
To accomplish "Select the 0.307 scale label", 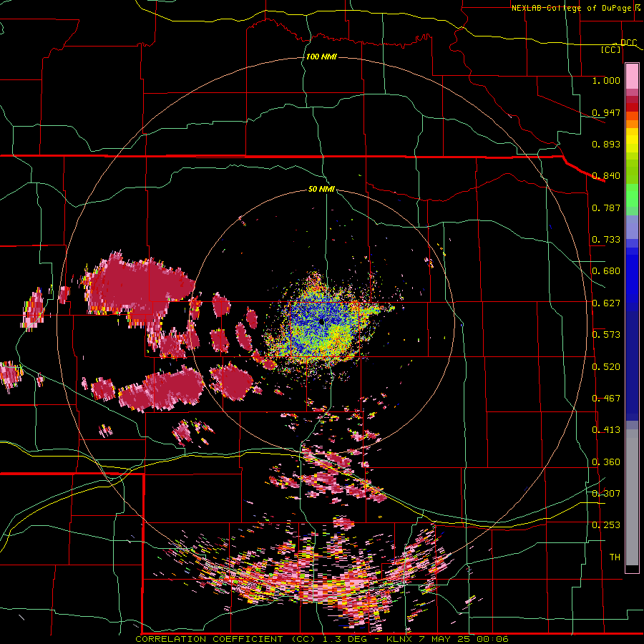I will tap(606, 494).
